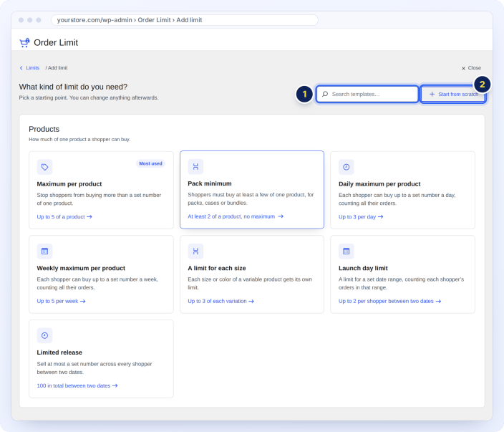This screenshot has height=432, width=504.
Task: Click Start from scratch button
Action: (x=453, y=94)
